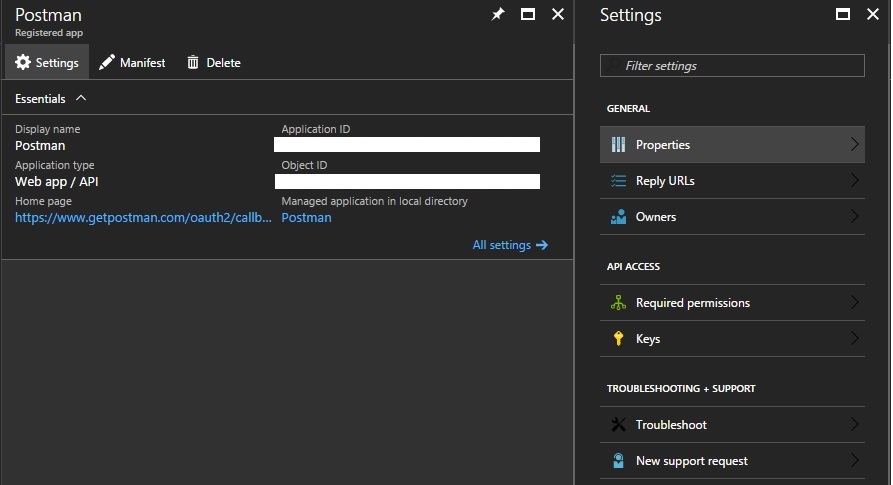Screen dimensions: 893x485
Task: Click the chevron on Required permissions row
Action: pos(854,302)
